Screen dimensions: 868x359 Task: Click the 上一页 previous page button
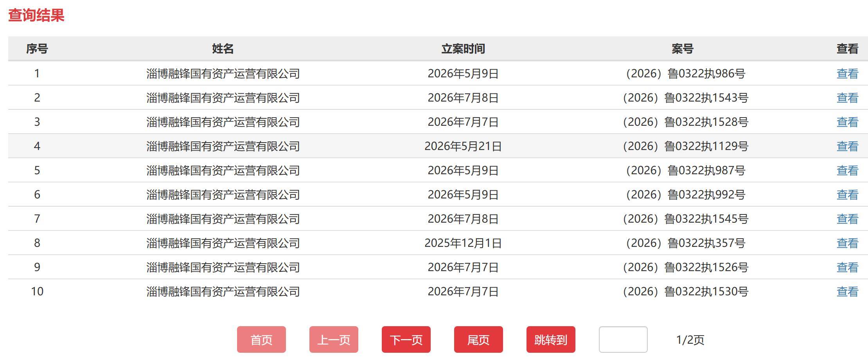click(334, 339)
